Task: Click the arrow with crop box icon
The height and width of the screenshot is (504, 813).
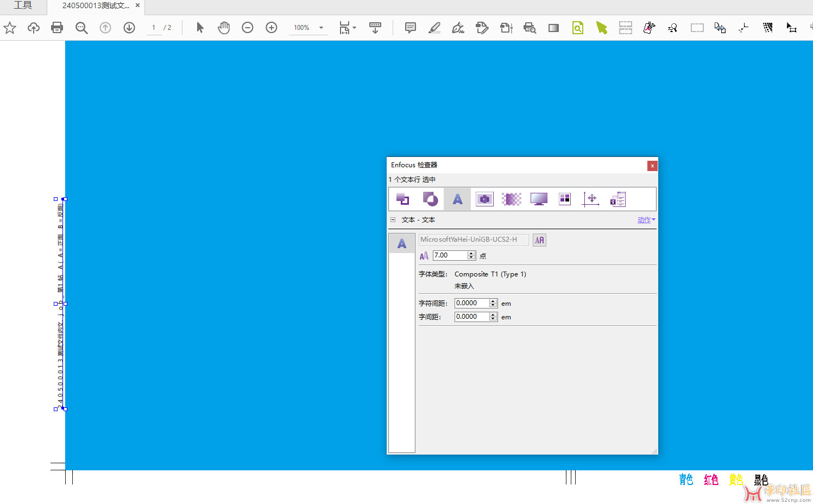Action: coord(791,28)
